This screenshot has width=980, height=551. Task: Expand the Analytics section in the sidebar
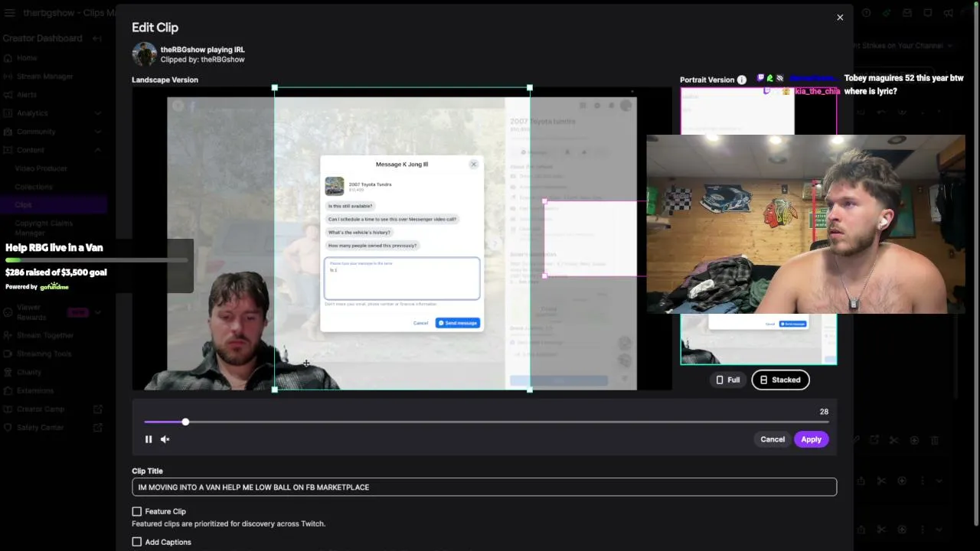click(x=97, y=113)
